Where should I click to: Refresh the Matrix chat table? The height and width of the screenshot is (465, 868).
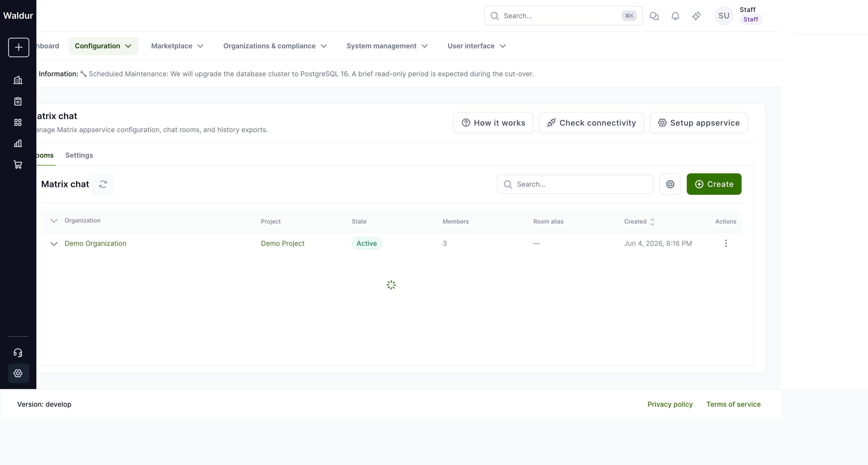coord(103,184)
